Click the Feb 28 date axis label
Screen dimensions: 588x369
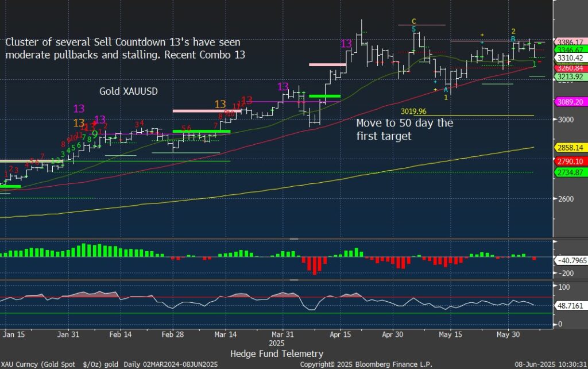[x=172, y=334]
